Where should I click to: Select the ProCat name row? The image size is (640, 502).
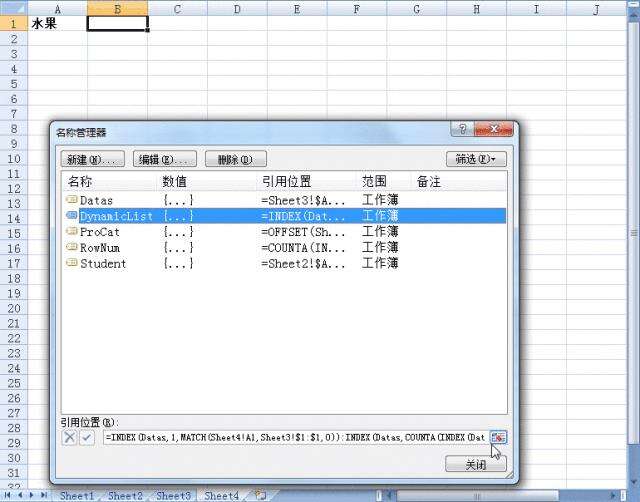tap(284, 231)
